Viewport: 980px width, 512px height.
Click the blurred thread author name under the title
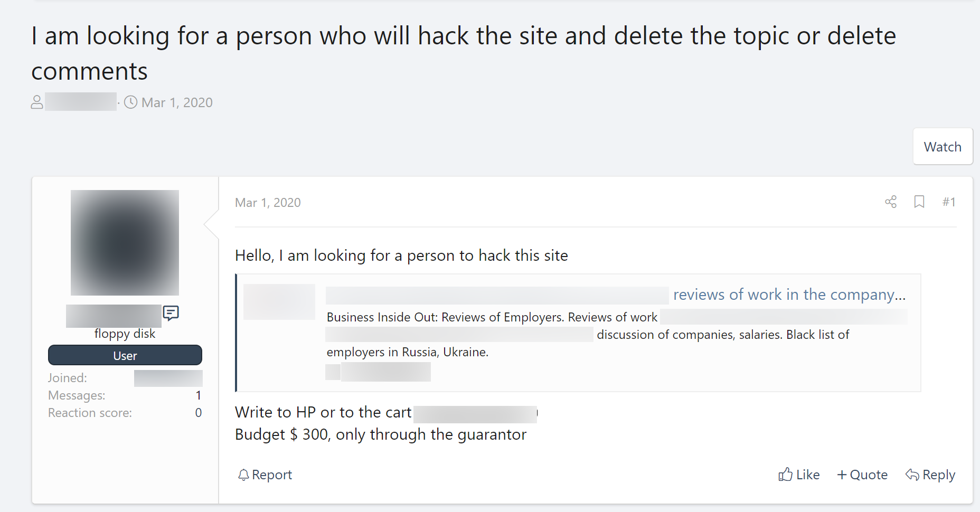pyautogui.click(x=81, y=102)
